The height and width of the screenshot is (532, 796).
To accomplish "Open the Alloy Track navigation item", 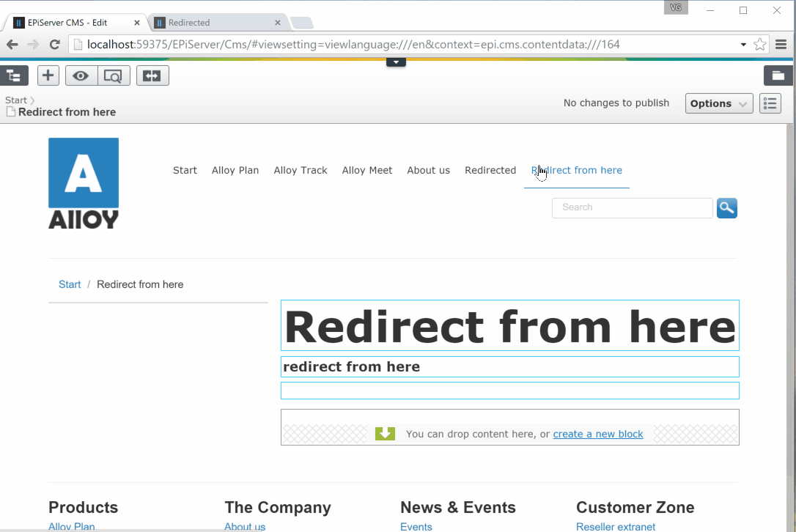I will 301,170.
